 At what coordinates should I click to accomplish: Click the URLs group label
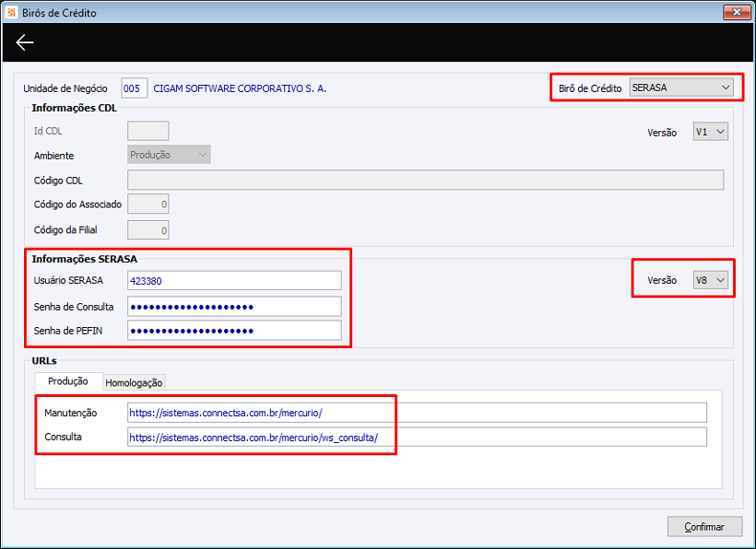click(x=44, y=361)
